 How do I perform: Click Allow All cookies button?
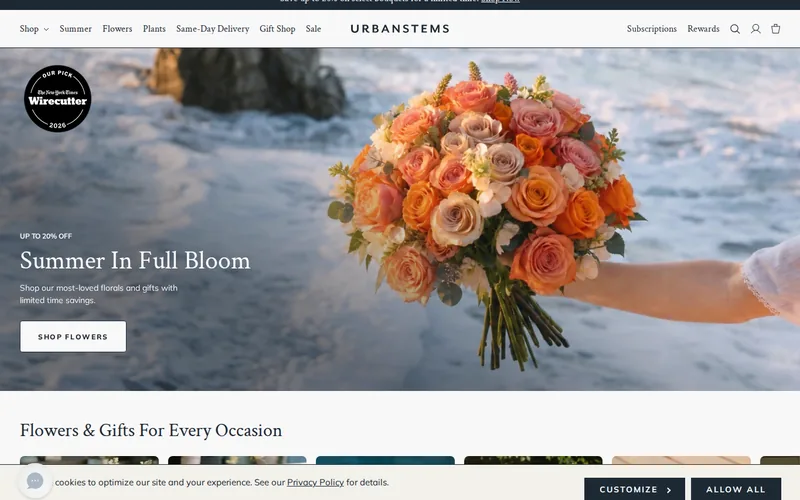pos(736,489)
